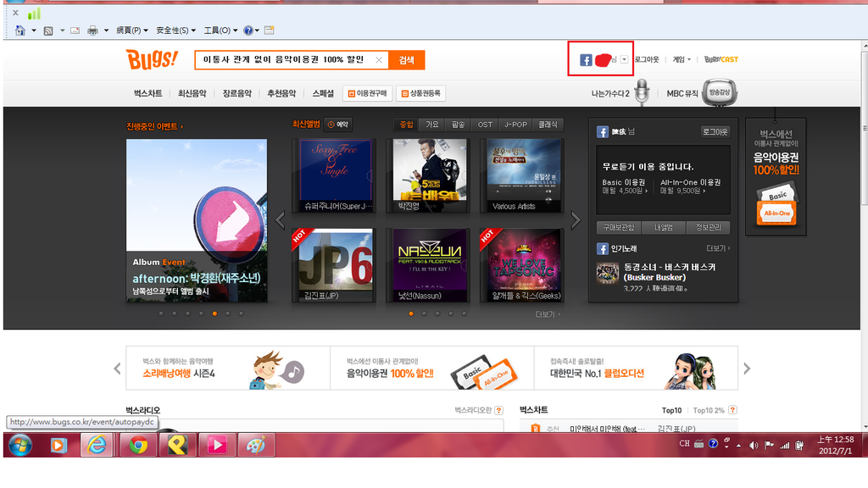Click the 상품권등록 button
Image resolution: width=868 pixels, height=488 pixels.
coord(420,93)
